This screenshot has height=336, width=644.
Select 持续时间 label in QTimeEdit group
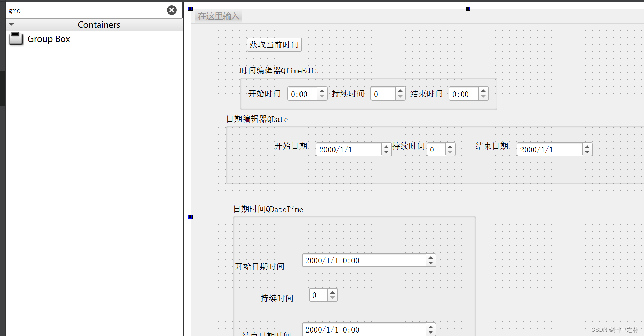coord(348,94)
